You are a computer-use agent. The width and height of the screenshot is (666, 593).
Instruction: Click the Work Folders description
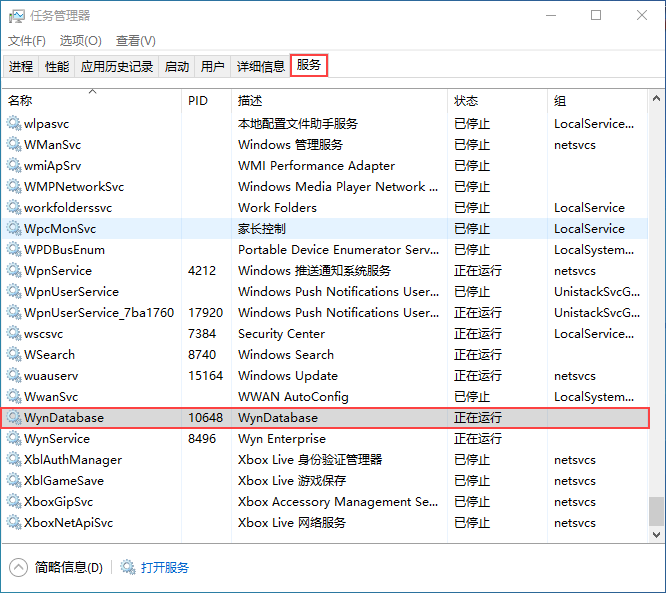[x=277, y=208]
